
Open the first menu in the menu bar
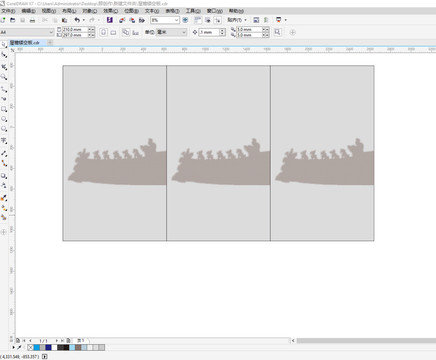[x=8, y=11]
